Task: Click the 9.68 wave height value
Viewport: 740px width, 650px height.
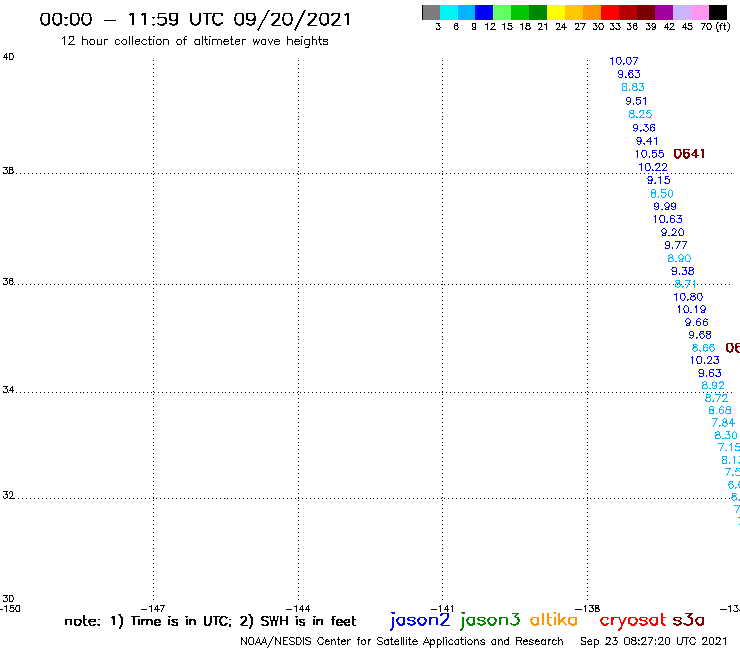Action: 699,335
